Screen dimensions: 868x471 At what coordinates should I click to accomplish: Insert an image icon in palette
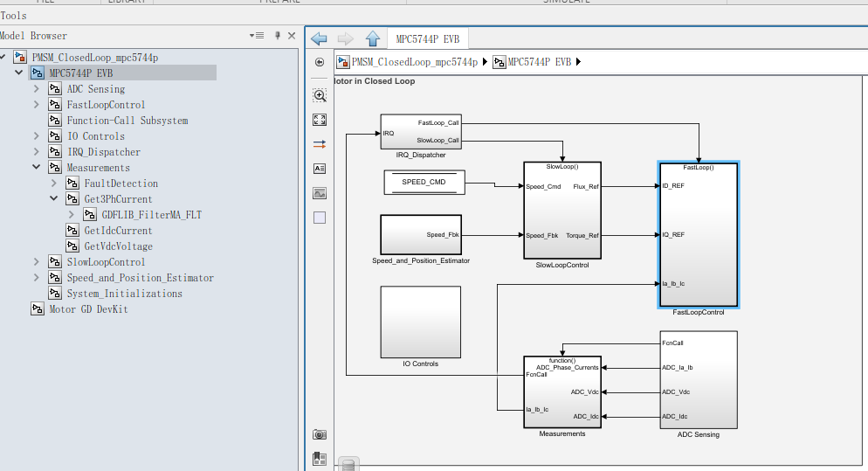(x=320, y=193)
